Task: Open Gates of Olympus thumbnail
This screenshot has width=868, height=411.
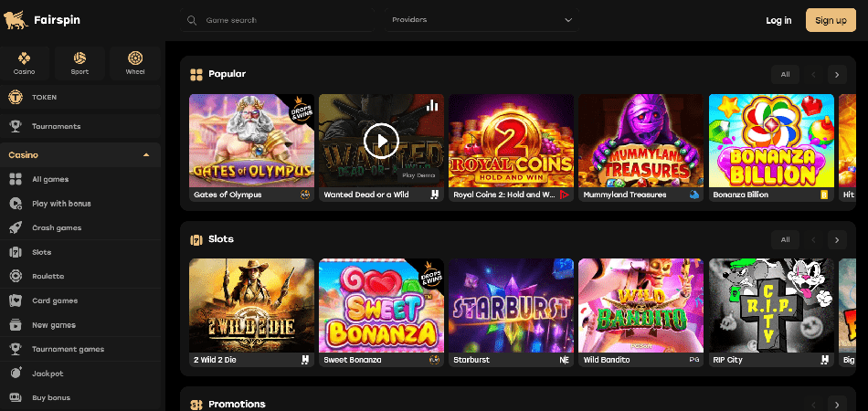Action: point(252,141)
